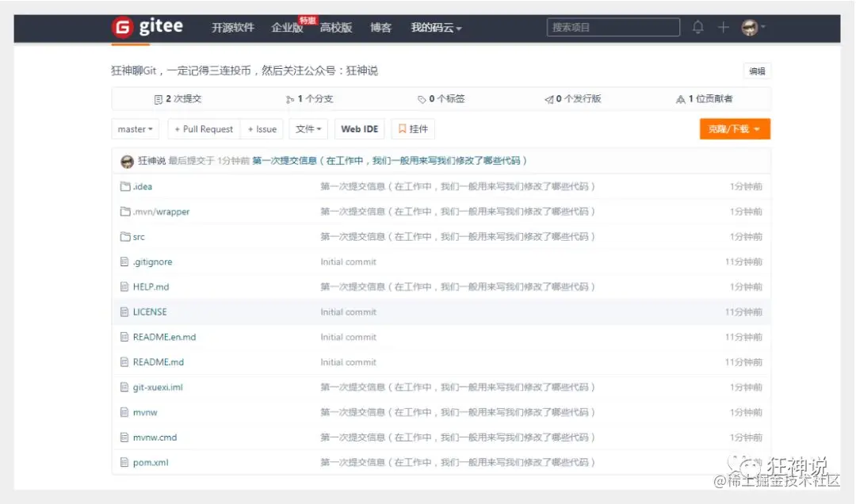856x504 pixels.
Task: Click the .gitignore file icon
Action: [x=124, y=262]
